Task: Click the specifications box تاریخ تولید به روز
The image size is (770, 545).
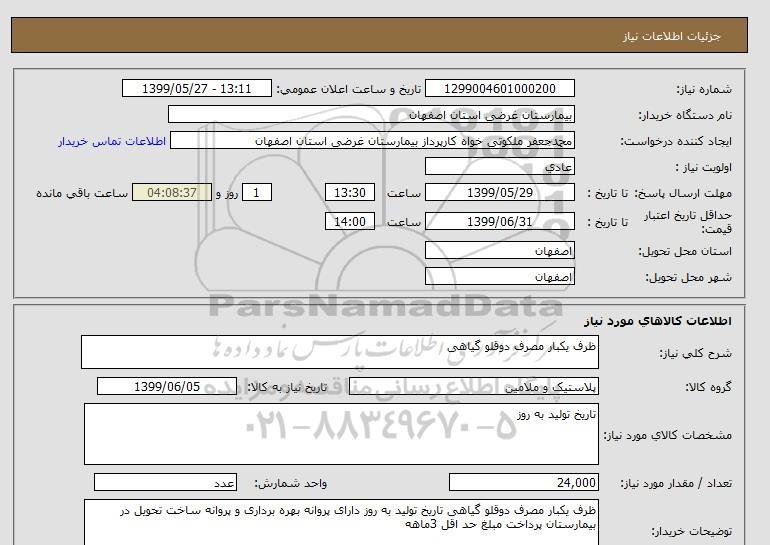Action: point(341,434)
